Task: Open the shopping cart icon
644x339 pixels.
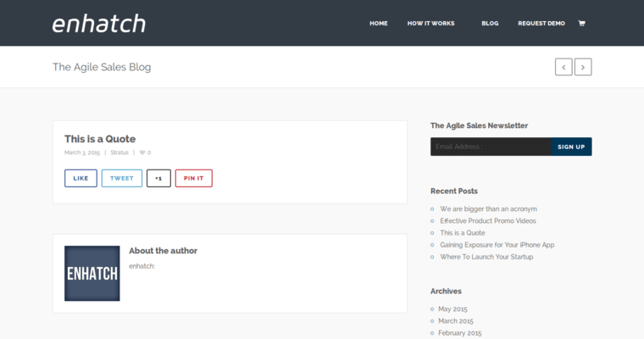Action: (581, 23)
